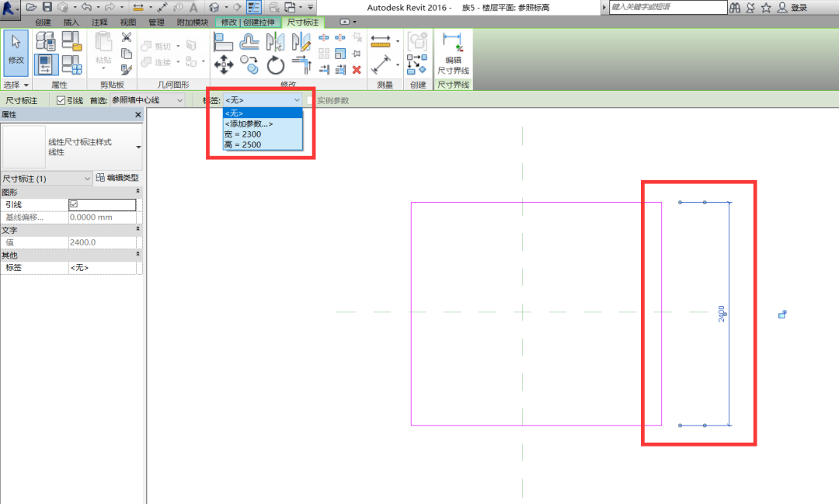Select 宽 = 2300 in the label list
The width and height of the screenshot is (839, 504).
[x=263, y=134]
